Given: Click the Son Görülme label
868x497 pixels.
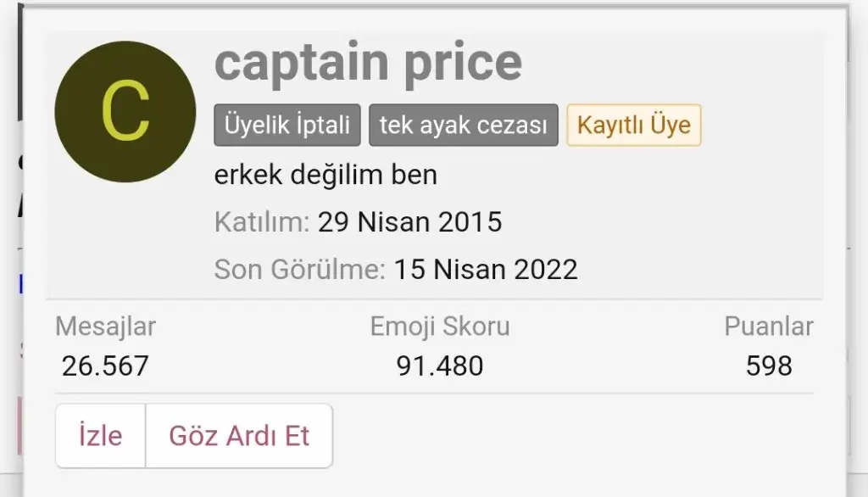Looking at the screenshot, I should tap(300, 270).
